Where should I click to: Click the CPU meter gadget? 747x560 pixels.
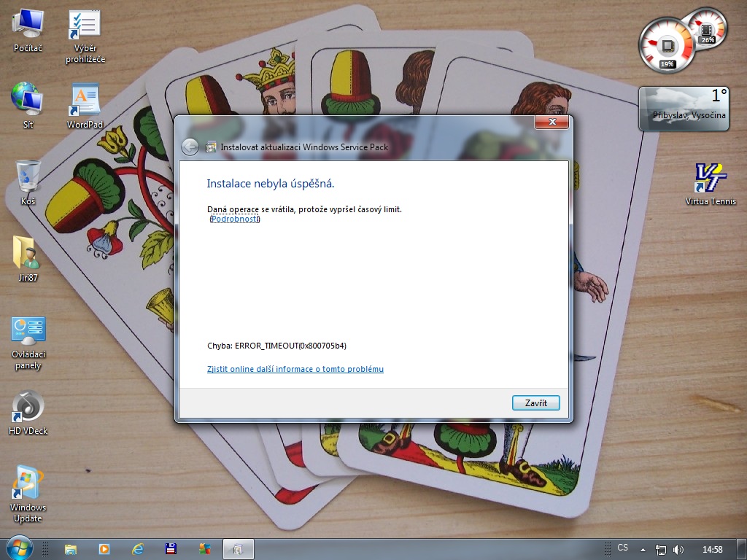point(667,46)
